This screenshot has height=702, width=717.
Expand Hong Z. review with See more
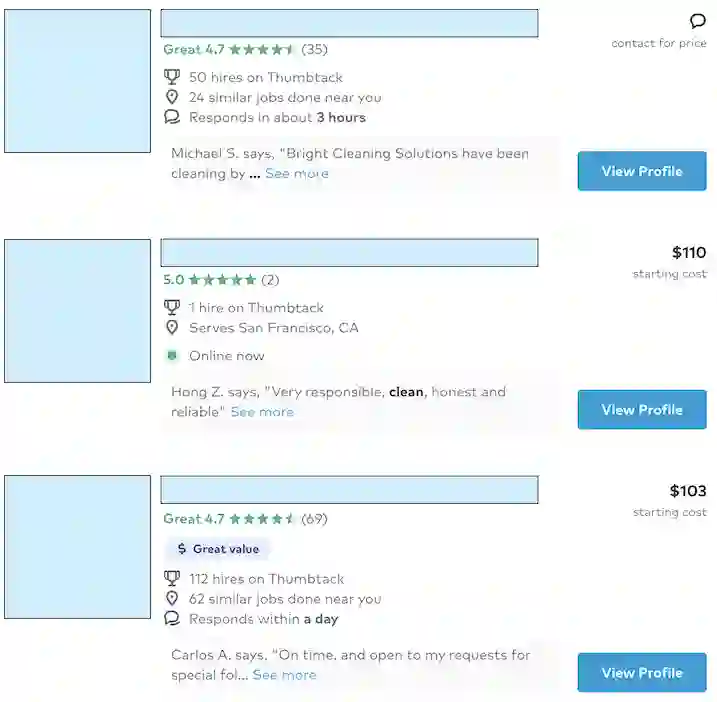click(262, 412)
